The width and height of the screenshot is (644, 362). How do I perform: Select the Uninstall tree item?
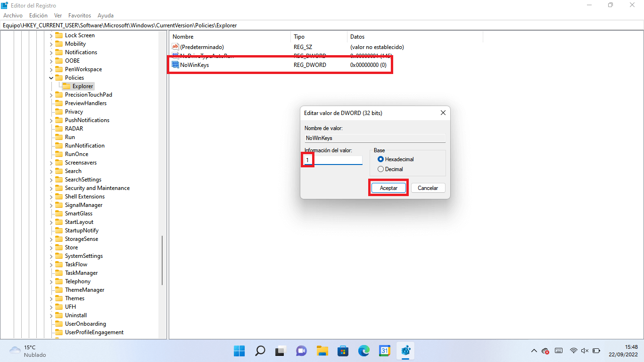[76, 315]
